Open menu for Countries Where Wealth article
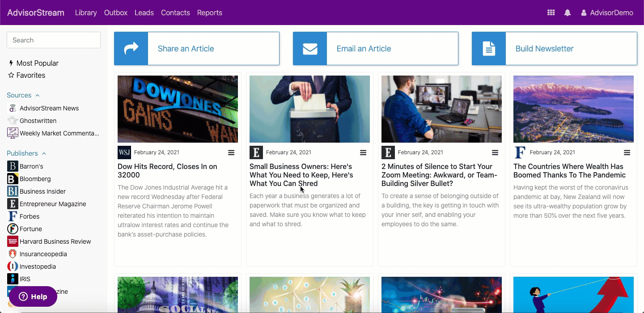The height and width of the screenshot is (313, 644). point(627,152)
